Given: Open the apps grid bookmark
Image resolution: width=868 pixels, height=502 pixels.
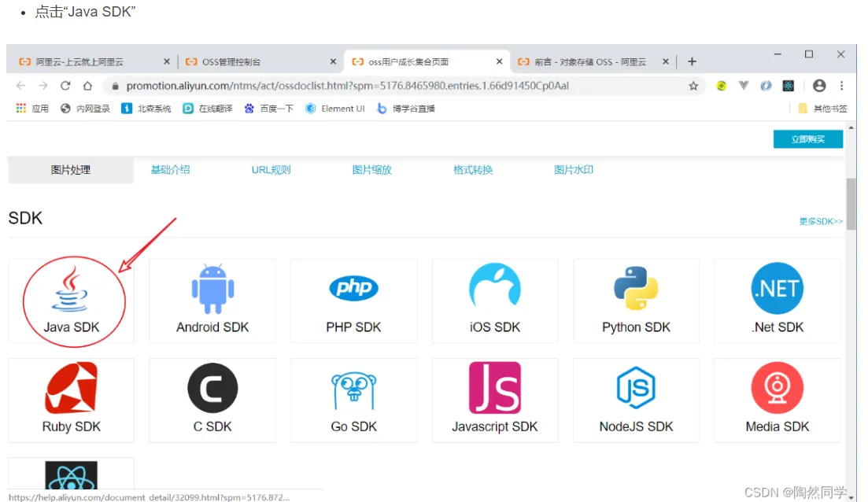Looking at the screenshot, I should point(32,109).
